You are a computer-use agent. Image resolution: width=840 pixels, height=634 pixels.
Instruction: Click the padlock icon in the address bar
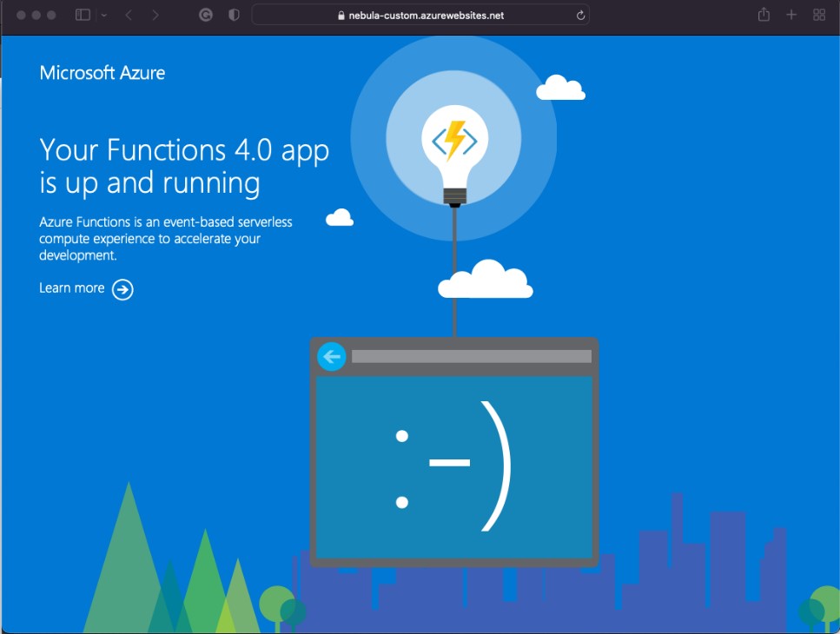coord(341,16)
